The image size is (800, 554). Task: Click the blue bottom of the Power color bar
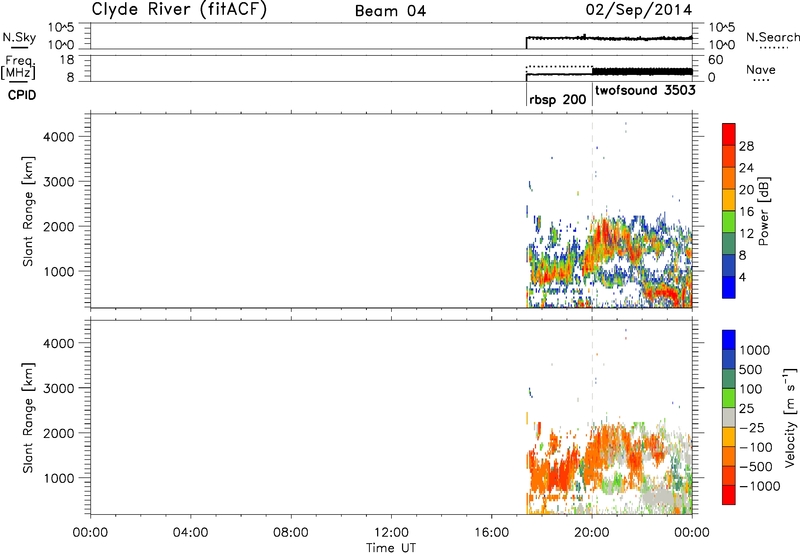tap(729, 287)
